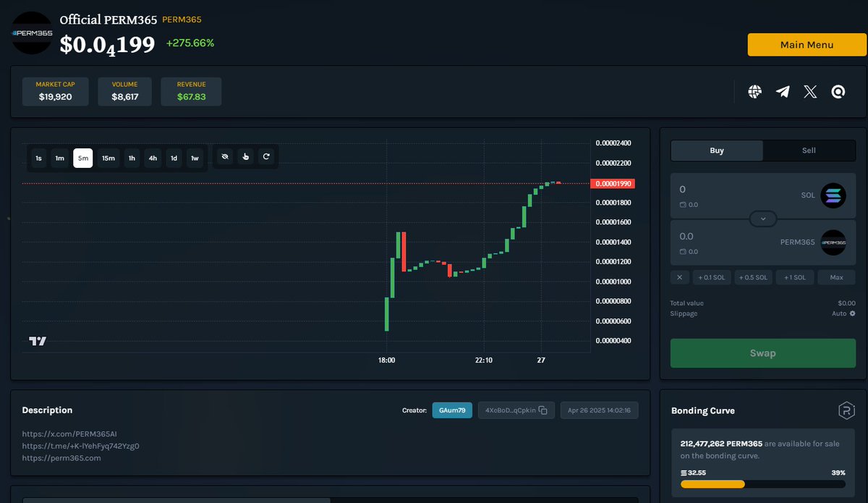Click the 32.55 SOL bonding curve value

694,473
